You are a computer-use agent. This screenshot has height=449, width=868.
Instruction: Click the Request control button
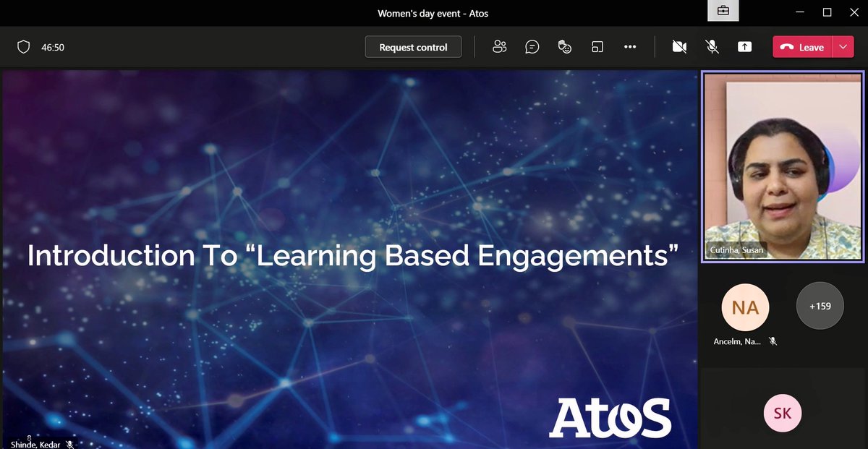pyautogui.click(x=413, y=47)
